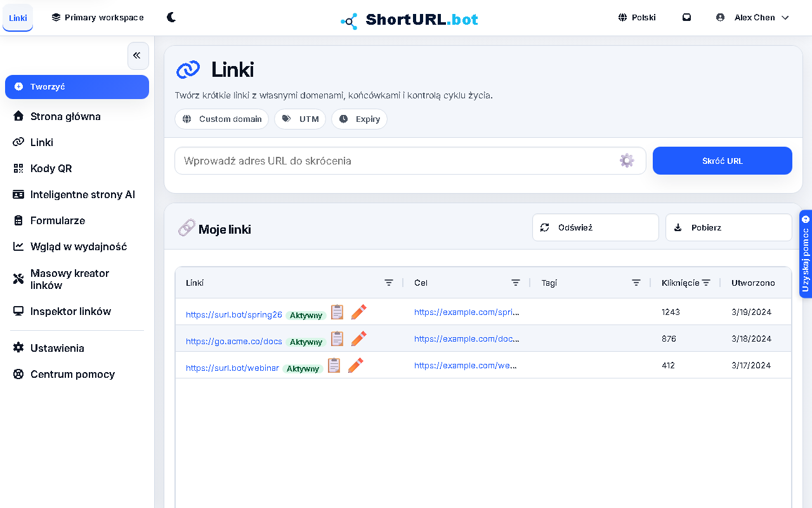Copy the surl.bot/webinar link clipboard icon

point(334,365)
